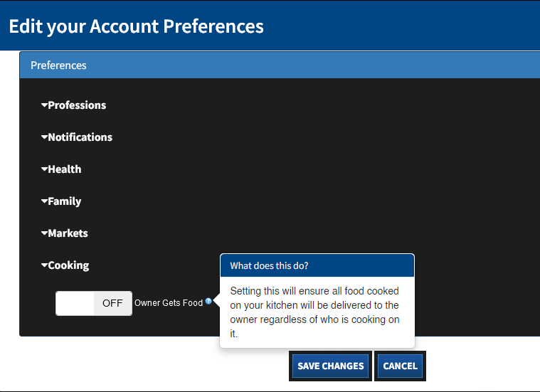Viewport: 540px width, 392px height.
Task: Click the Edit your Account Preferences title
Action: 136,26
